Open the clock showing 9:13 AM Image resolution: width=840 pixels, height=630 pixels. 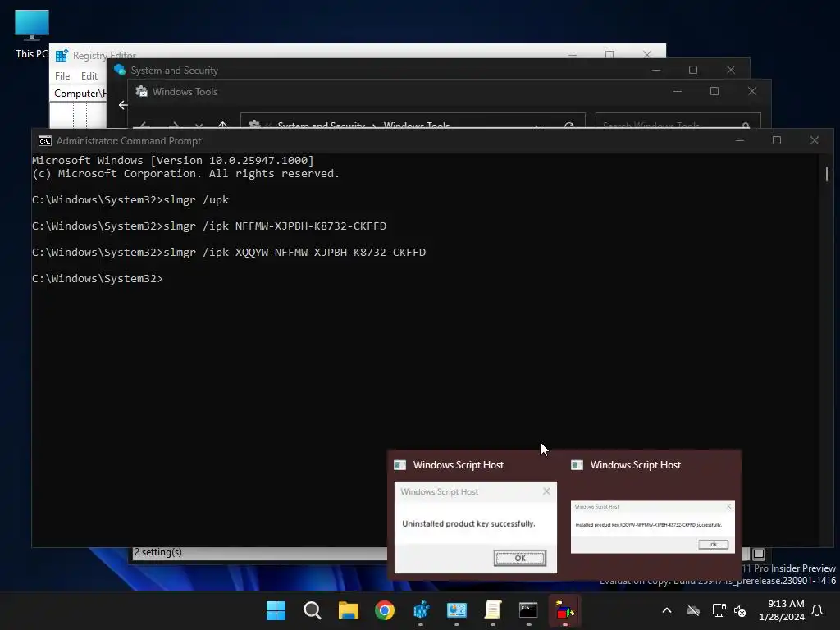[x=782, y=610]
